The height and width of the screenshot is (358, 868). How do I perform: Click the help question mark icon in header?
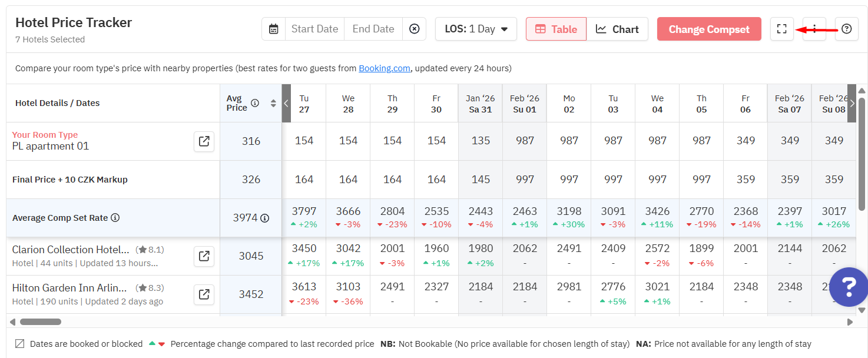pos(846,29)
